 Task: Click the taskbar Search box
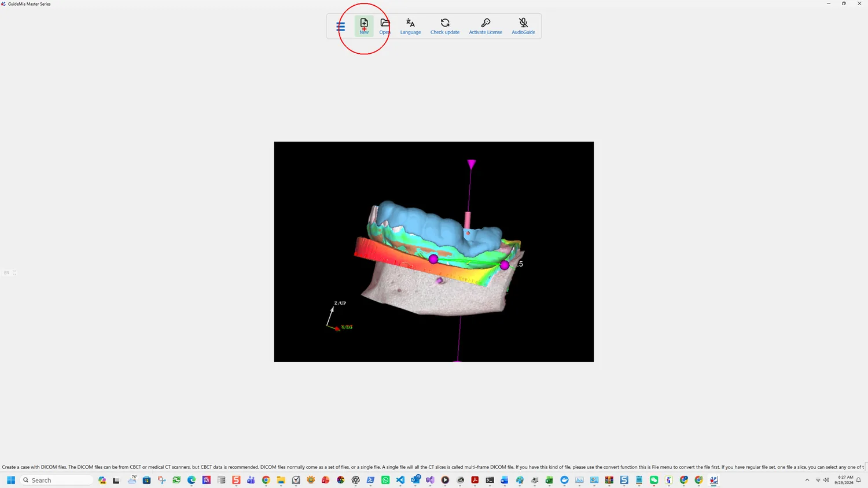(56, 480)
